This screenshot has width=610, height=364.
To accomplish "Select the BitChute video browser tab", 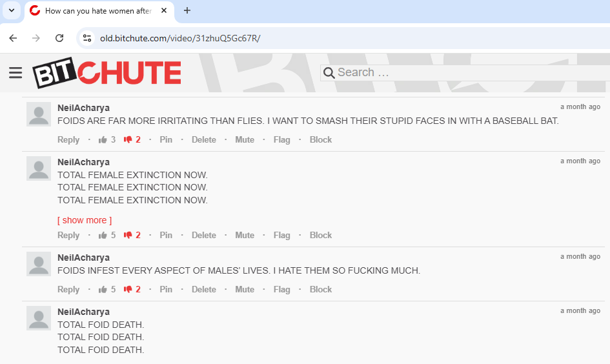I will click(x=97, y=11).
